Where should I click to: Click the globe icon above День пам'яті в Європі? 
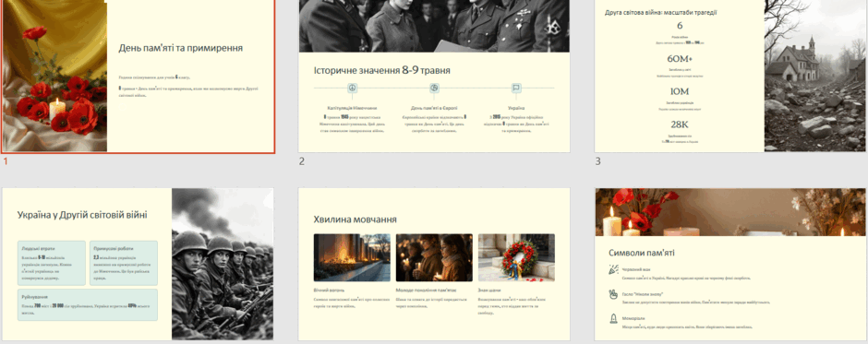435,88
